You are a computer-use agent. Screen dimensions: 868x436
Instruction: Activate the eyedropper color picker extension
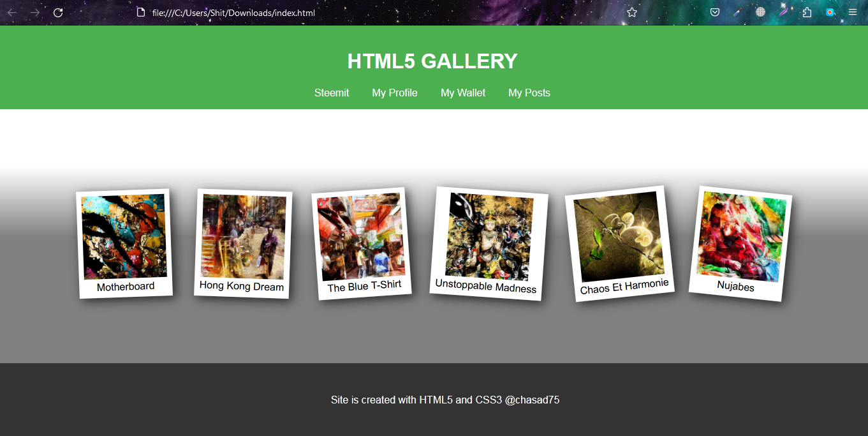click(738, 12)
